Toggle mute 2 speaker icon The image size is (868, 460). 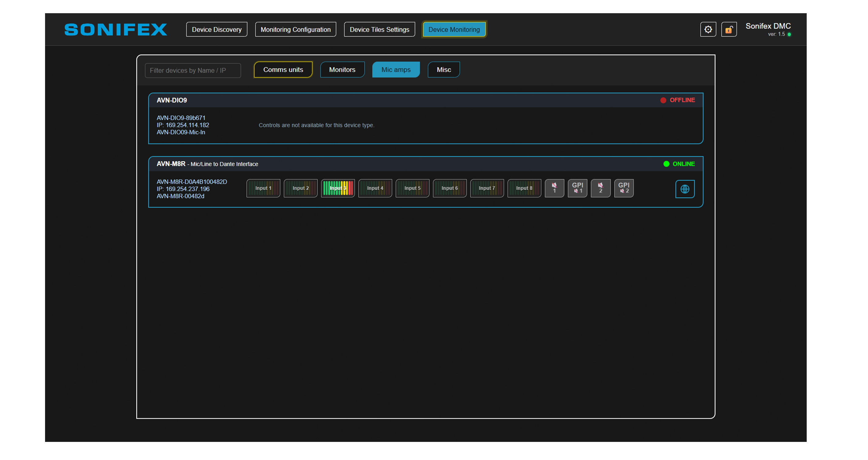tap(601, 188)
